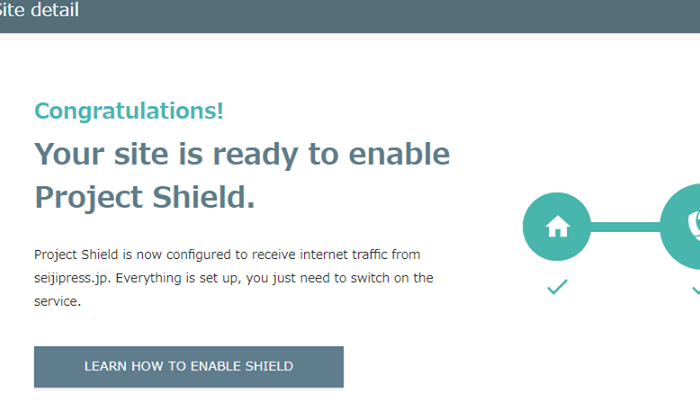Click the word 'Your' starting the heading

[69, 154]
